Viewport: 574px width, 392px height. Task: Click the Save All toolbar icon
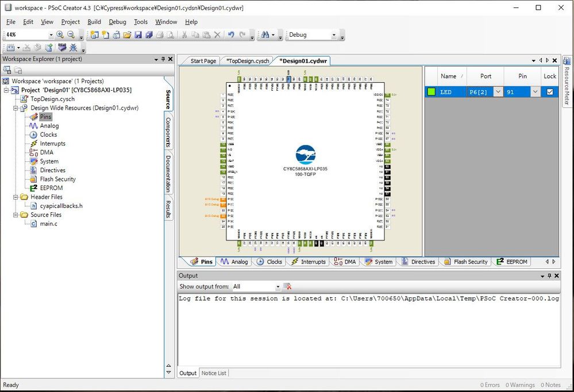click(149, 35)
